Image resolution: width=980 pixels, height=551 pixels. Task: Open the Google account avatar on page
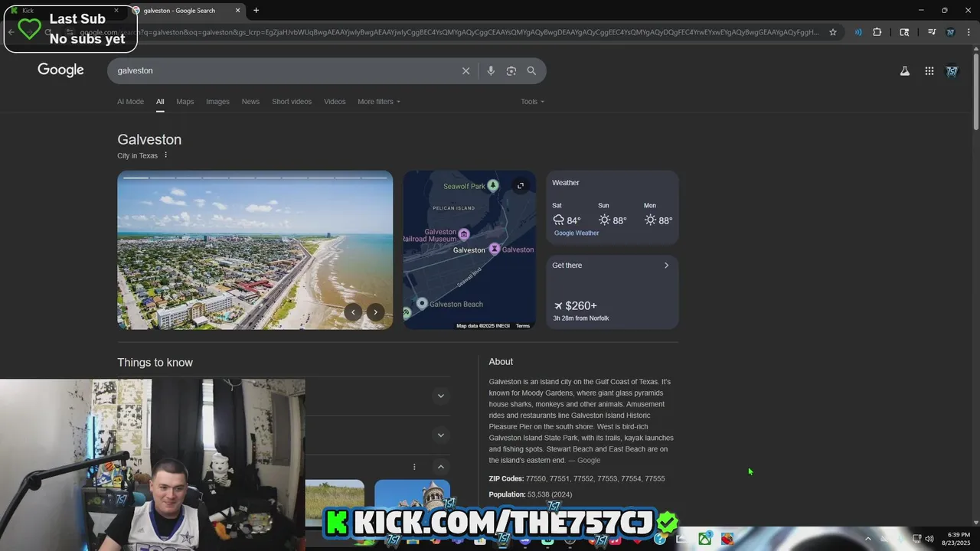click(952, 70)
